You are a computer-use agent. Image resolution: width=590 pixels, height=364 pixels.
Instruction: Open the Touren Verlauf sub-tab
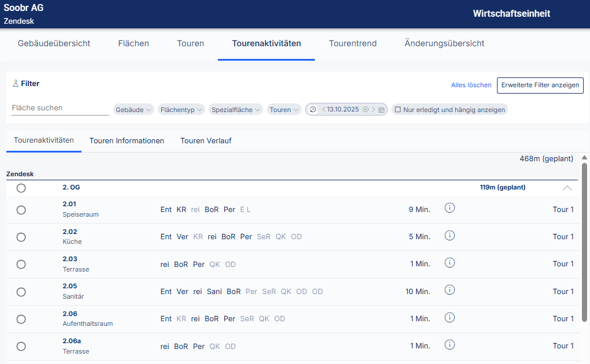click(x=206, y=140)
